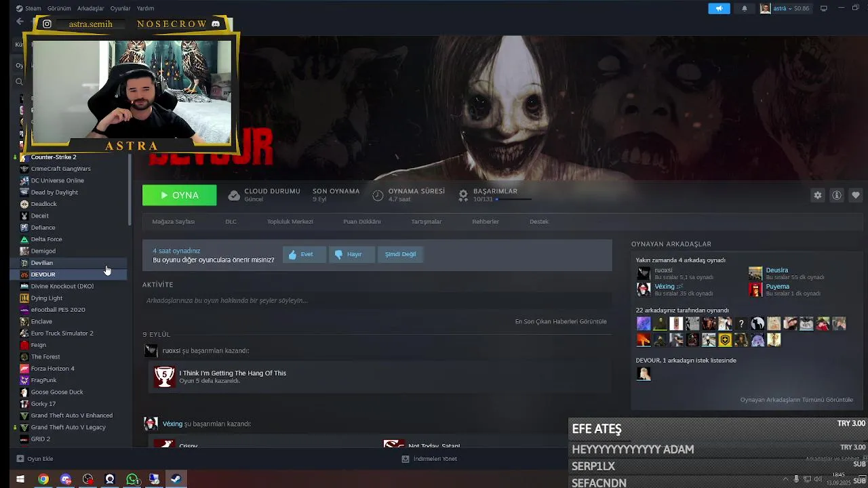Open the Puan Dükkânı tab
This screenshot has width=868, height=488.
[362, 222]
